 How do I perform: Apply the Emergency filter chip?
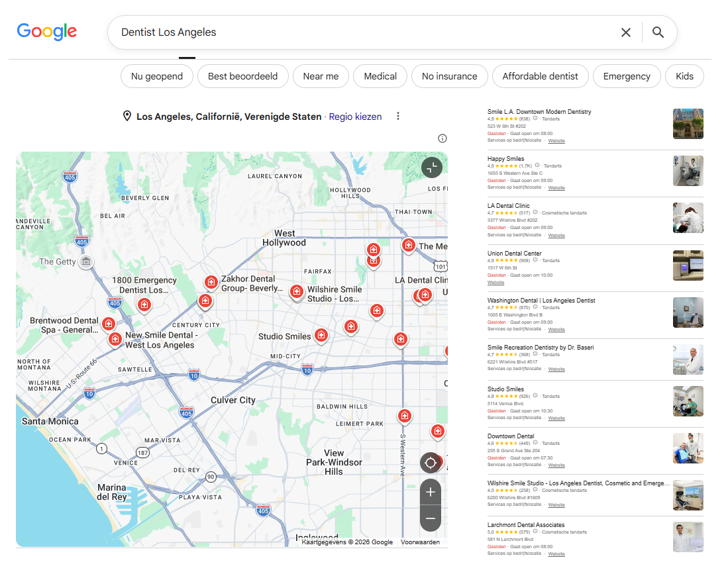tap(627, 76)
